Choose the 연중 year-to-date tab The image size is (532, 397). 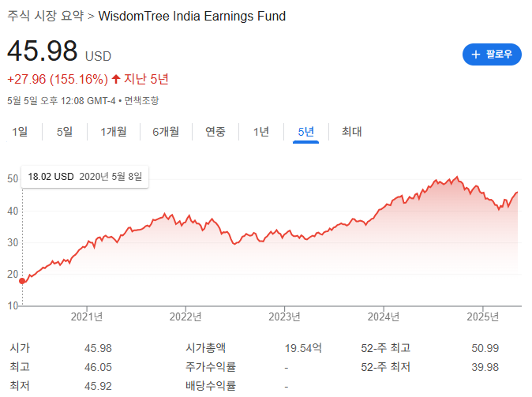(215, 132)
